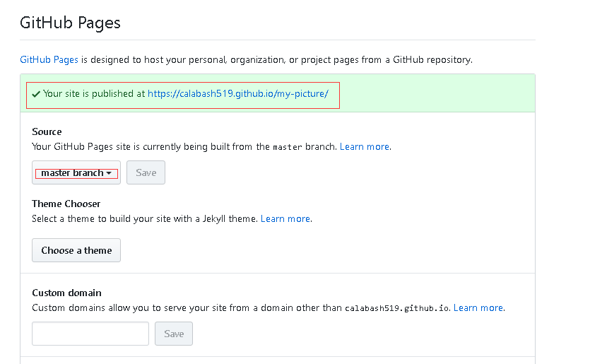Expand the master branch source dropdown
590x364 pixels.
pos(76,172)
